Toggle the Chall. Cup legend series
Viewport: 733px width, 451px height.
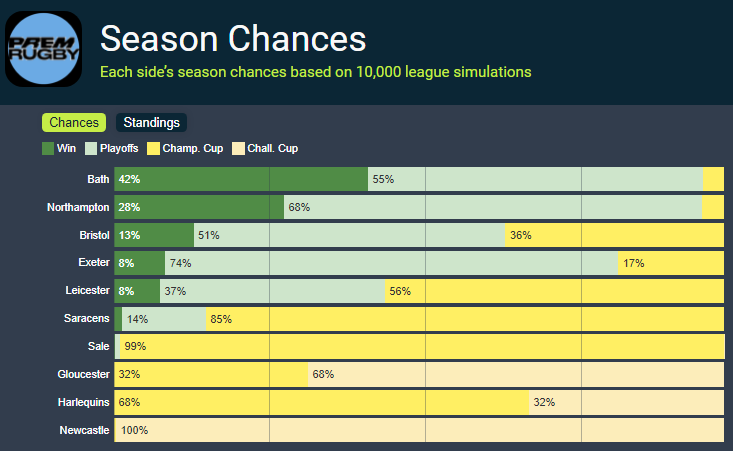click(264, 149)
